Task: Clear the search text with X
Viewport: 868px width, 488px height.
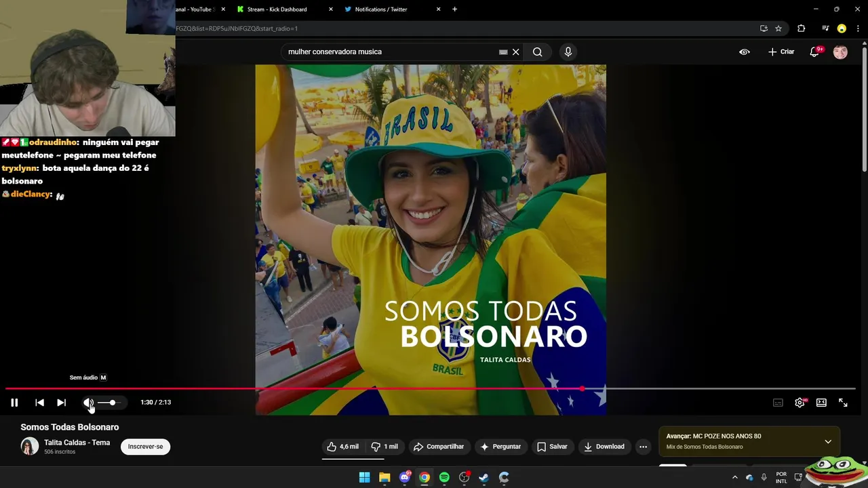Action: (515, 52)
